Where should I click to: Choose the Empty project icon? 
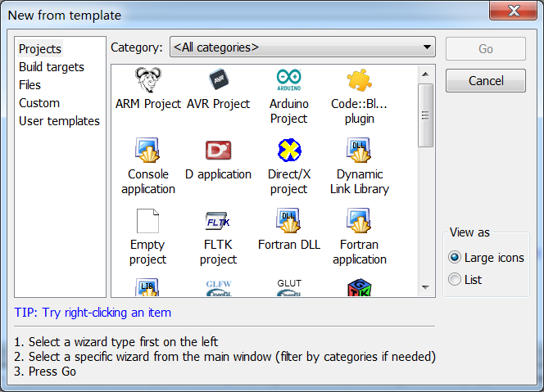[x=147, y=221]
